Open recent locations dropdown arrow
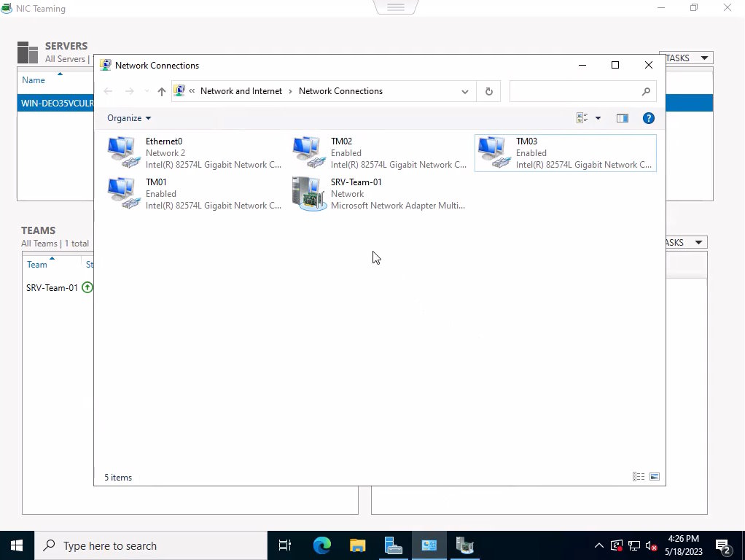Viewport: 745px width, 560px height. click(147, 91)
